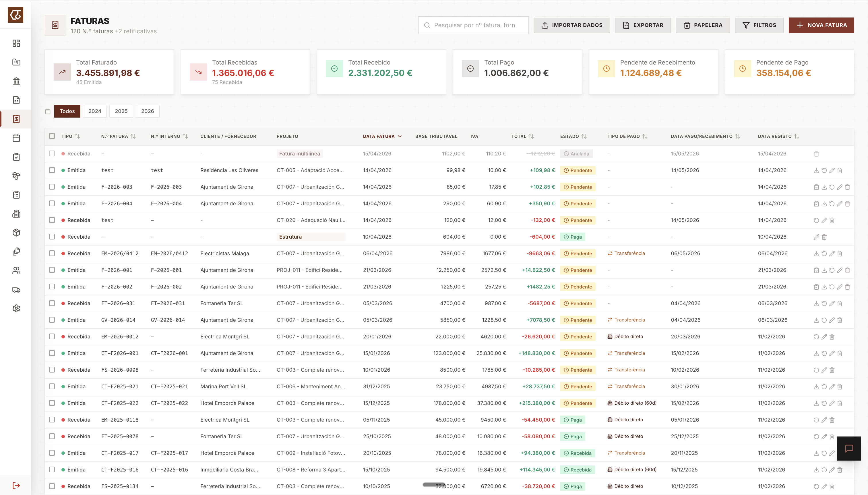Check the box for invoice EM-2026/0412

click(52, 253)
